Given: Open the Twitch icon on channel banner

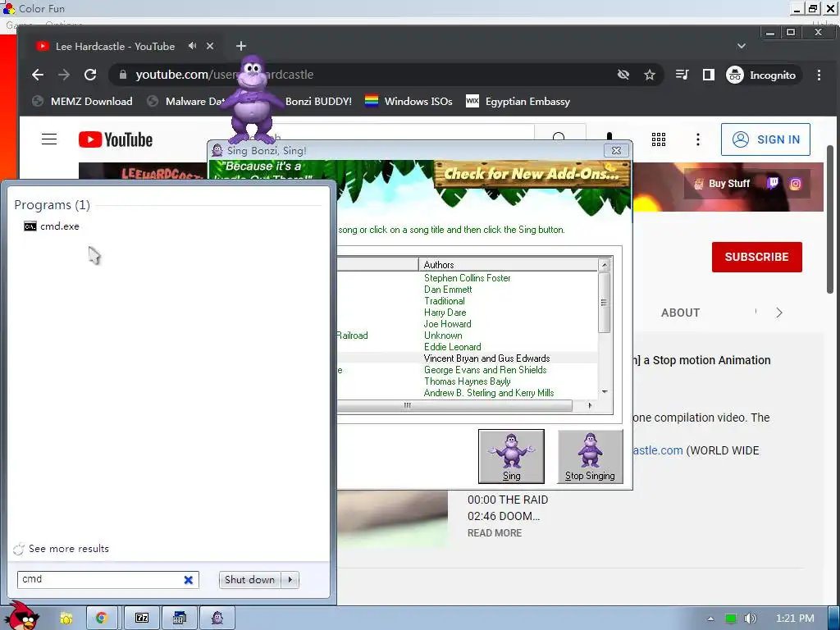Looking at the screenshot, I should 773,184.
